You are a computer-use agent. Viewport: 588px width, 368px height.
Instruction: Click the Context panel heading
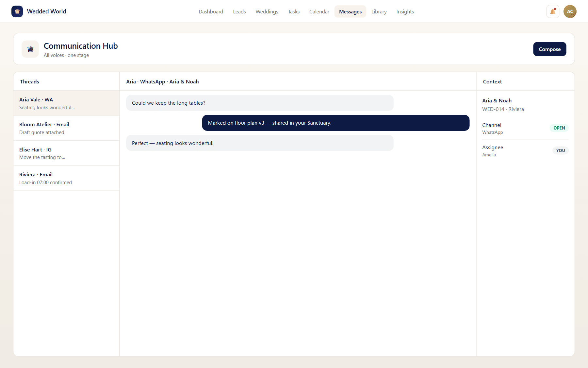tap(492, 81)
